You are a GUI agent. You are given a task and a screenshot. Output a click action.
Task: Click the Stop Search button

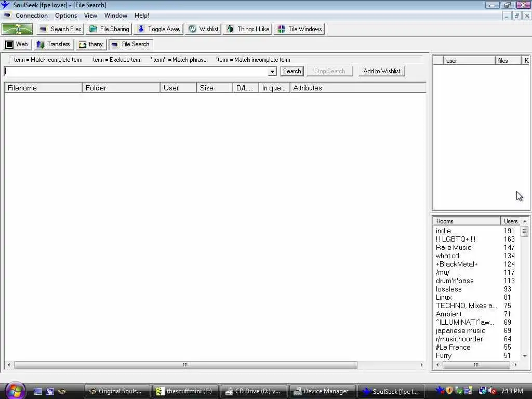(x=329, y=71)
